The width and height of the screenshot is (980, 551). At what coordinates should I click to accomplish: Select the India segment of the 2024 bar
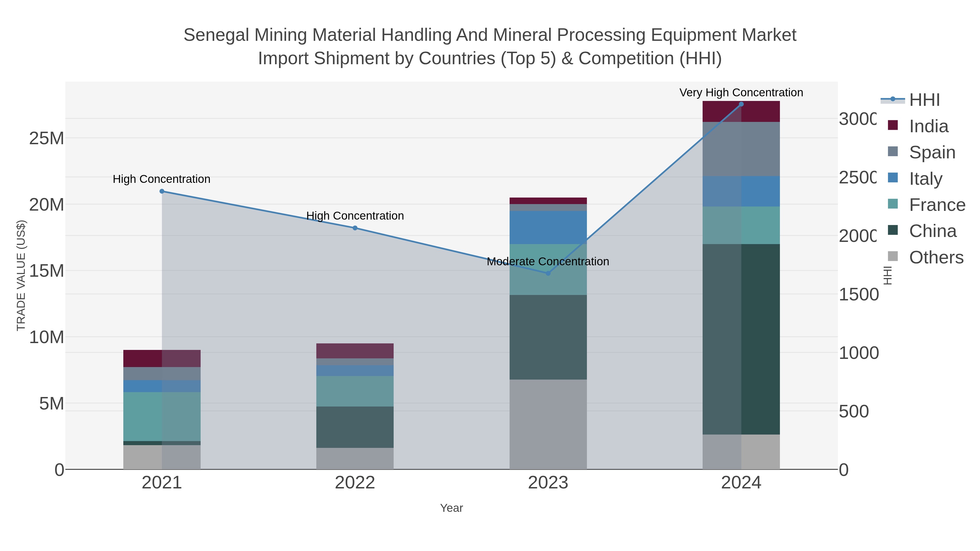coord(741,111)
